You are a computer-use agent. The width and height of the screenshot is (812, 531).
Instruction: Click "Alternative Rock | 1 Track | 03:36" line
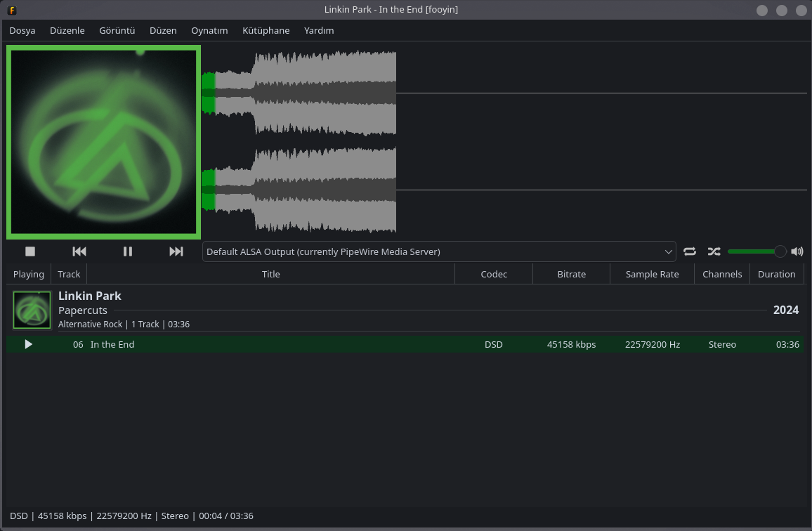click(x=124, y=324)
